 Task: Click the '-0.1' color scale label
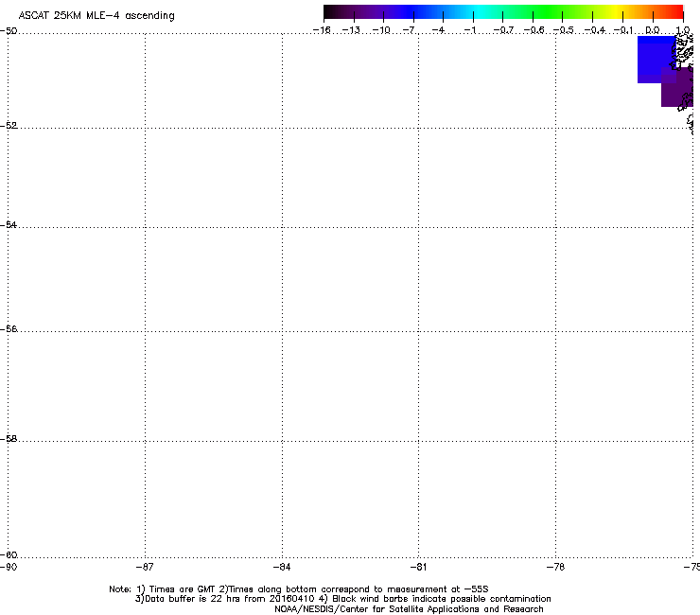coord(623,30)
